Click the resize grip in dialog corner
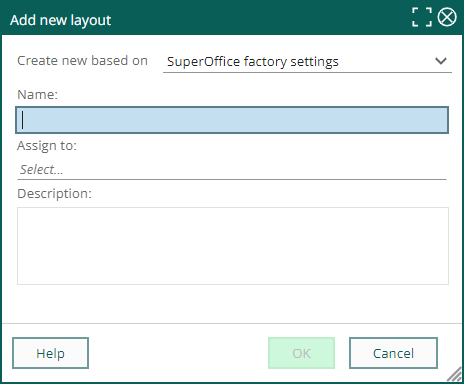 pos(455,375)
